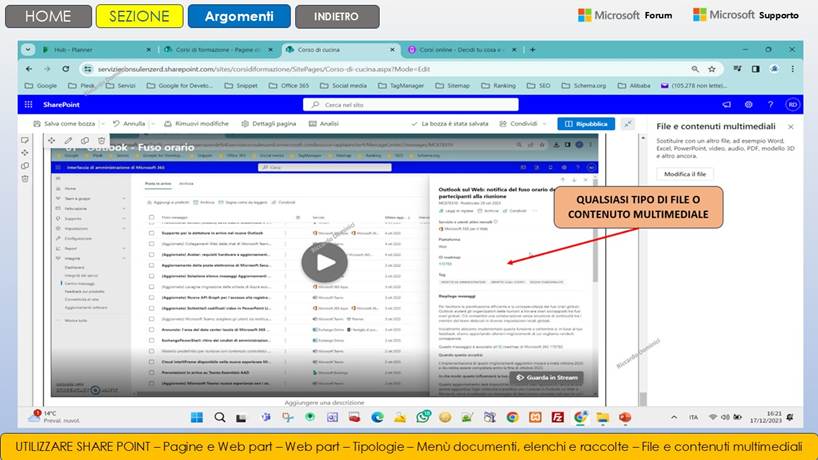Click the Cerca nel sito search box
Image resolution: width=818 pixels, height=460 pixels.
[411, 104]
